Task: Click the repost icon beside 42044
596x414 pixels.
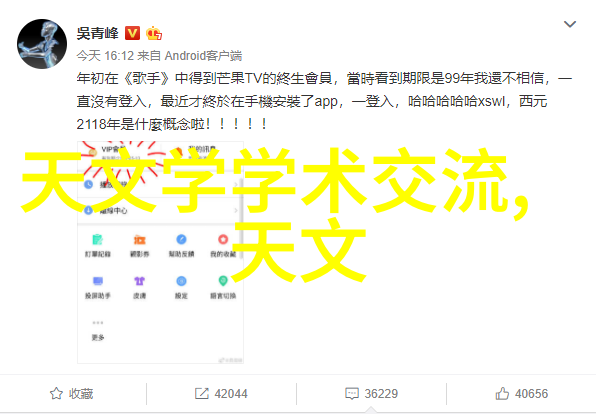Action: 201,393
